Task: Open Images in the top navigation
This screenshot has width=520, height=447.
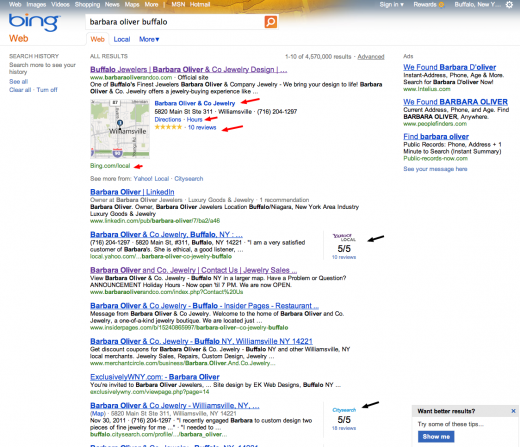Action: coord(36,5)
